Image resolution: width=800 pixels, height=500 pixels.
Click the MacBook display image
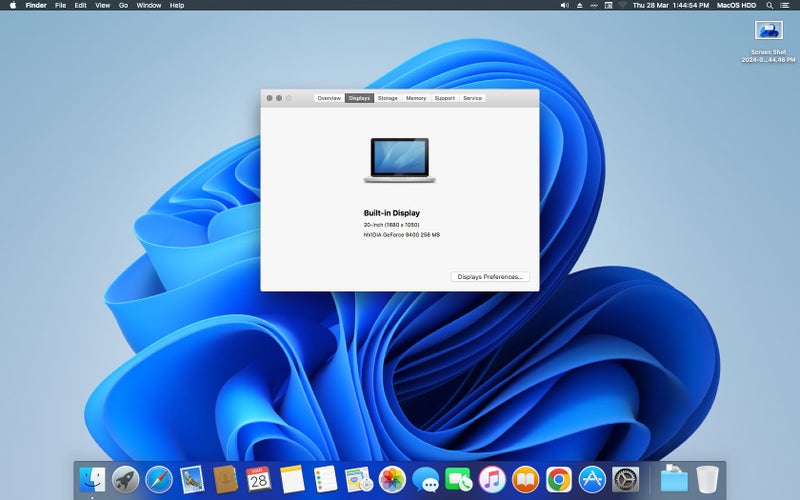click(x=399, y=160)
